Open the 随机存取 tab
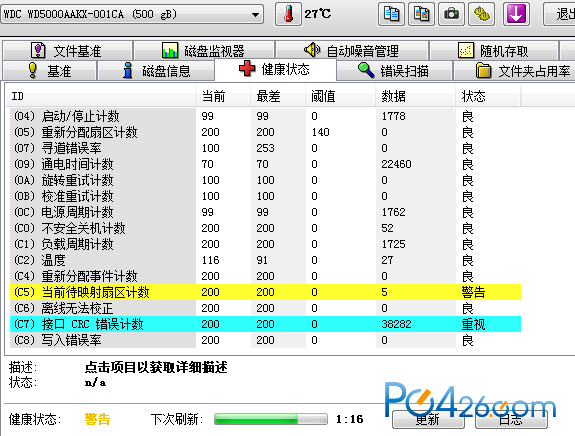The height and width of the screenshot is (436, 575). [494, 51]
